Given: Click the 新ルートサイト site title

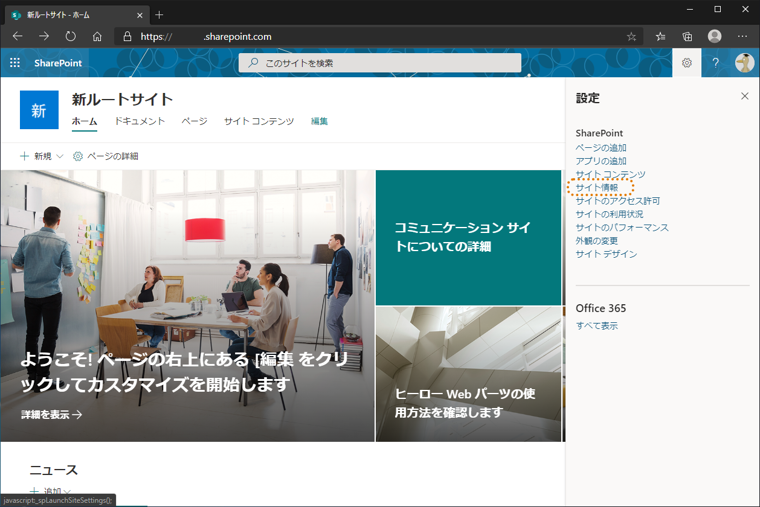Looking at the screenshot, I should click(122, 99).
